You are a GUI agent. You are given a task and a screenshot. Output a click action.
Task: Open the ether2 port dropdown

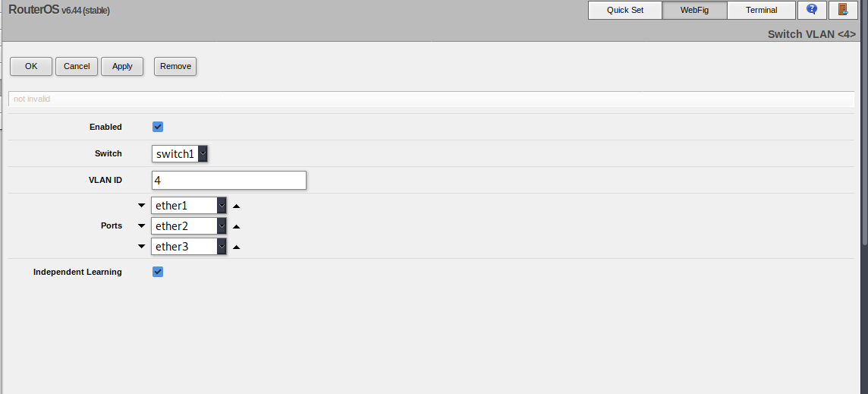pos(189,226)
